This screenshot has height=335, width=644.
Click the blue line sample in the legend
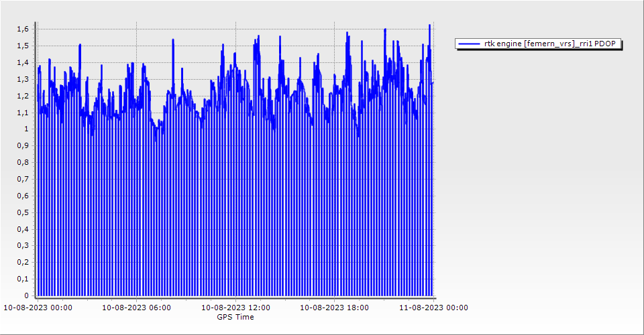(469, 44)
